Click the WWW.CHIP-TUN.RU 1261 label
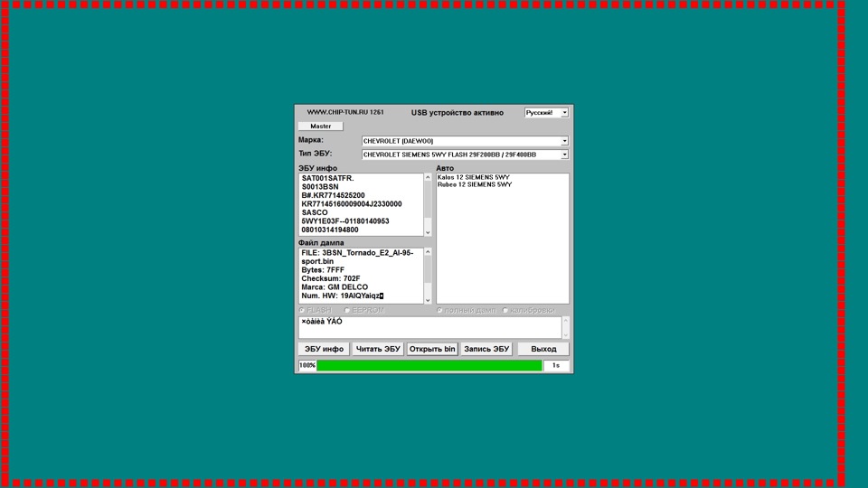The image size is (868, 488). (x=345, y=112)
